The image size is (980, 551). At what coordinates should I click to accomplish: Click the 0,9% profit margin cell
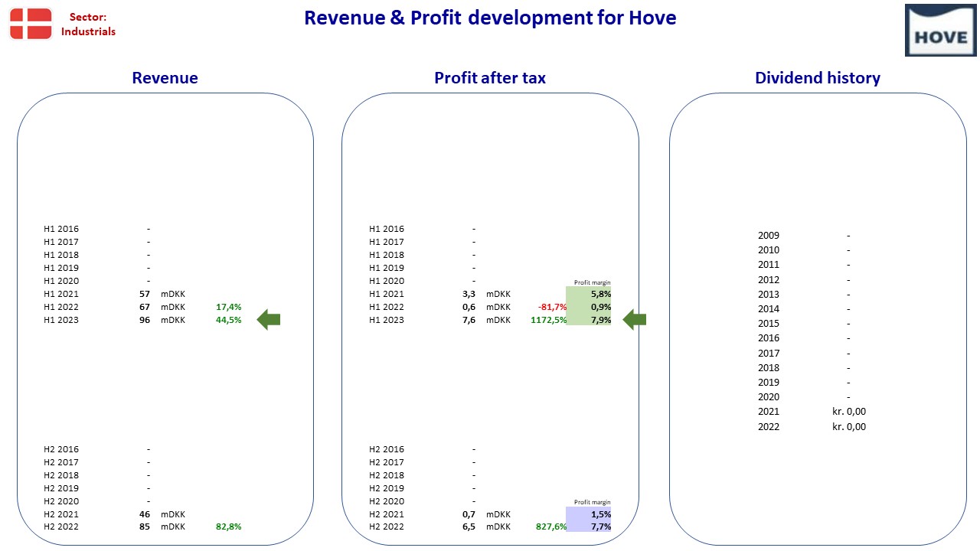[588, 307]
